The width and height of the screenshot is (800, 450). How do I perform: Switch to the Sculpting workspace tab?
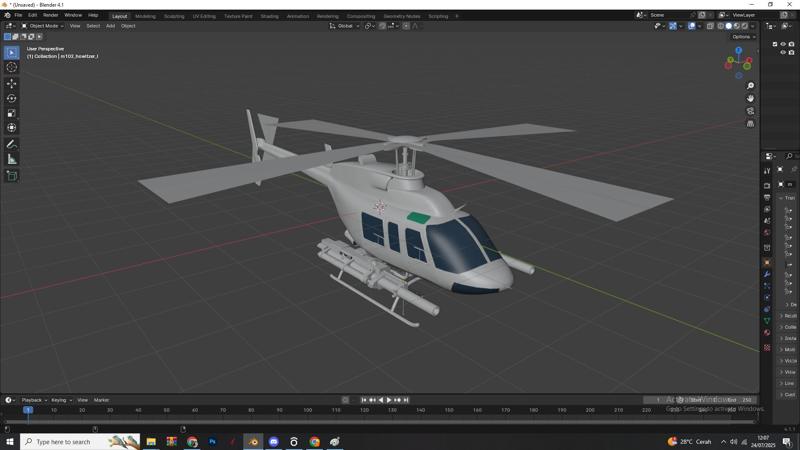point(174,16)
